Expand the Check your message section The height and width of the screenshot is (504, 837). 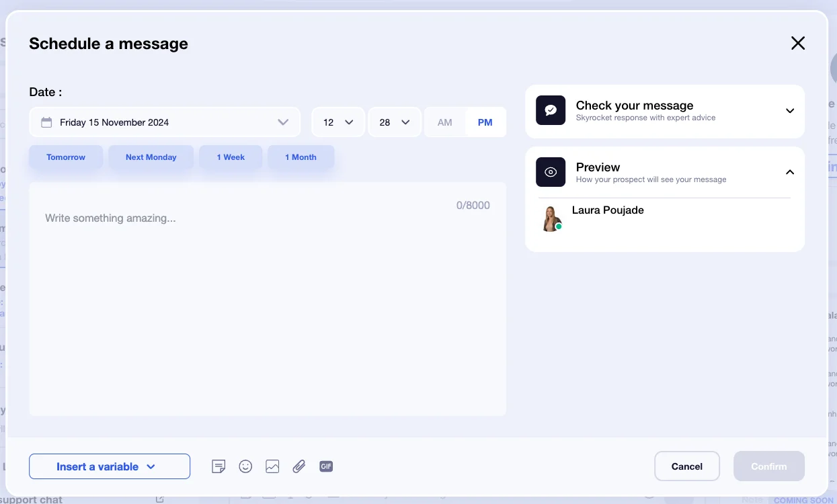pos(790,111)
